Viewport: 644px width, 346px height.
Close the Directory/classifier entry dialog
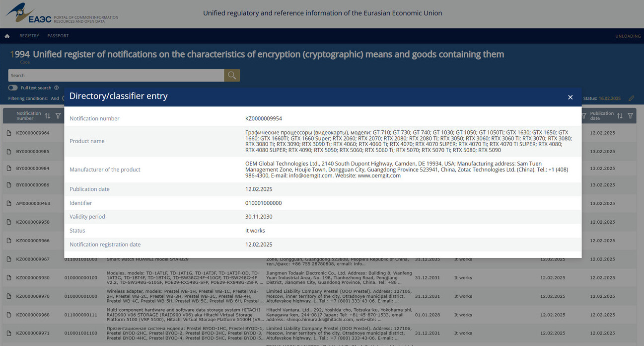tap(570, 97)
